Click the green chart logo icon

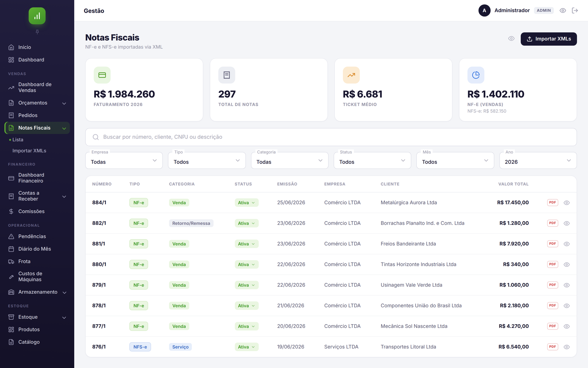coord(37,16)
